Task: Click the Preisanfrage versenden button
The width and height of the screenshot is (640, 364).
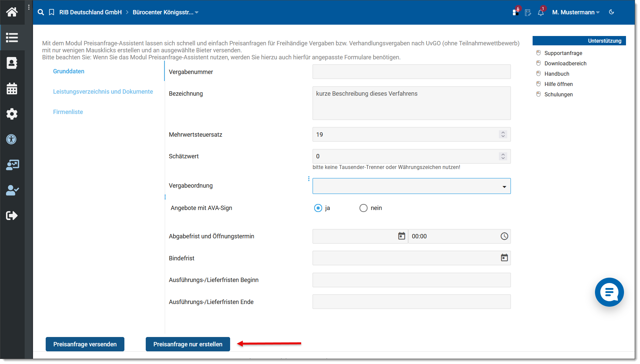Action: click(x=85, y=344)
